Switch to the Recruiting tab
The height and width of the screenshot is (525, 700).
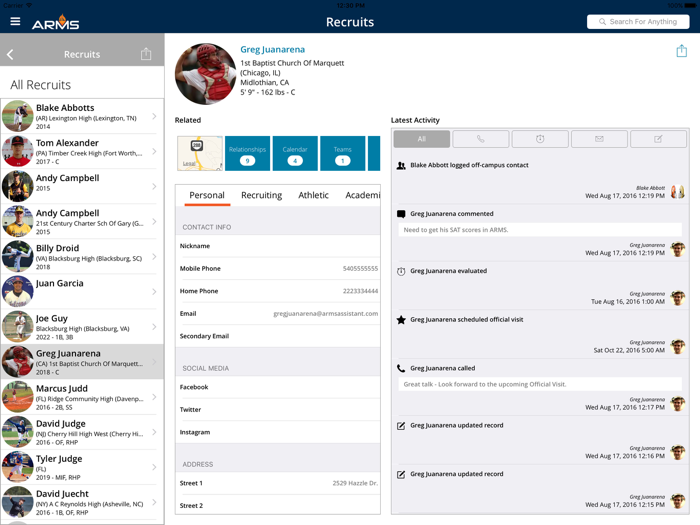coord(262,195)
